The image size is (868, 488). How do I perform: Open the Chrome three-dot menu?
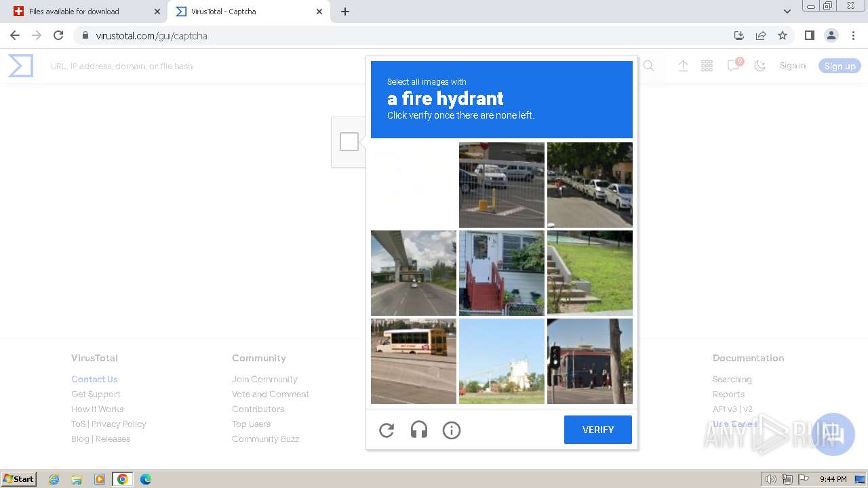[x=853, y=35]
